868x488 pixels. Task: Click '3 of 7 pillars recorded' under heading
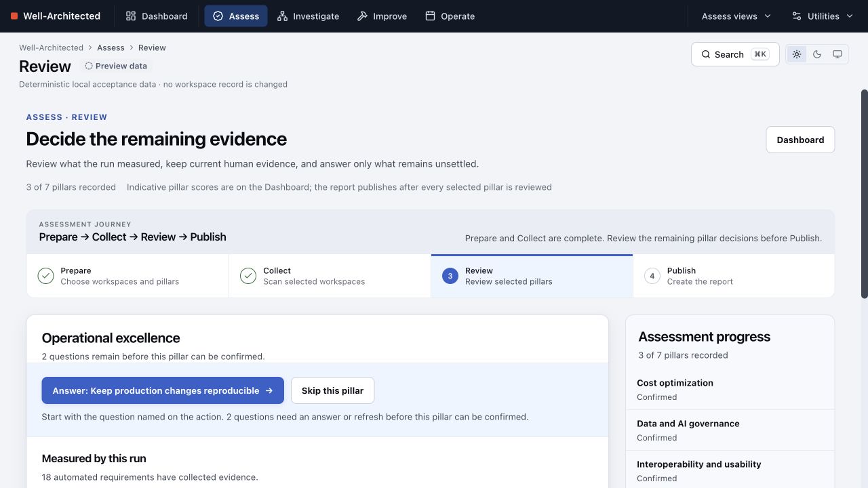tap(71, 187)
